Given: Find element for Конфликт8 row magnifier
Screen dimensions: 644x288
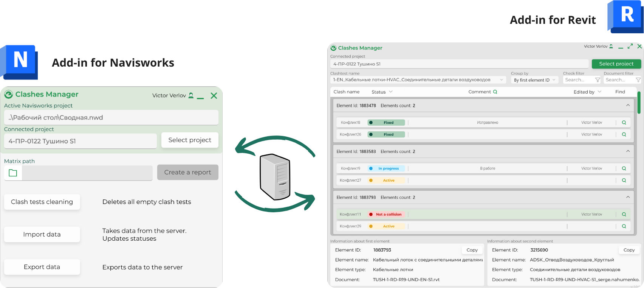Looking at the screenshot, I should click(624, 123).
